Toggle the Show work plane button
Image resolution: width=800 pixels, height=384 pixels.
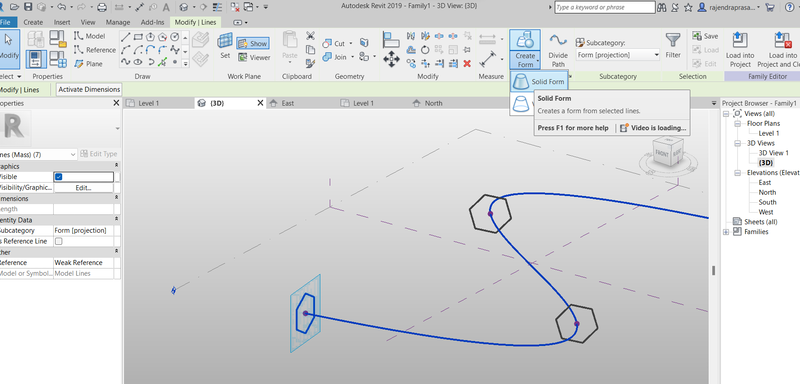click(x=253, y=43)
